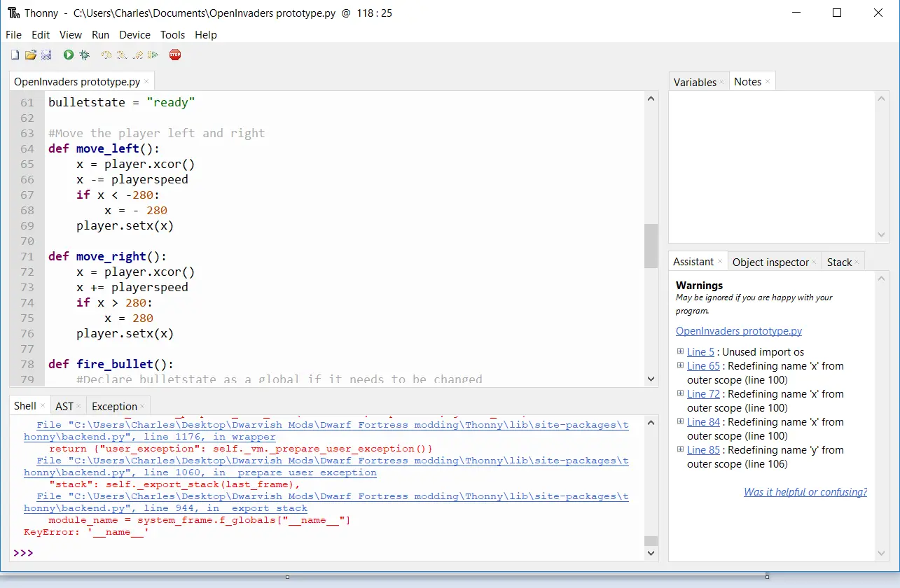Open backend.py line 1060 traceback link
The image size is (900, 588).
pyautogui.click(x=326, y=467)
